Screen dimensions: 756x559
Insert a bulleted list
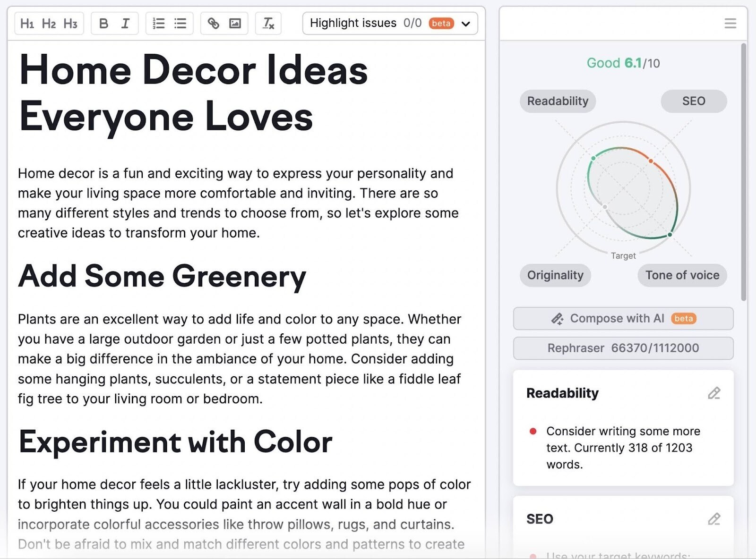(x=180, y=24)
